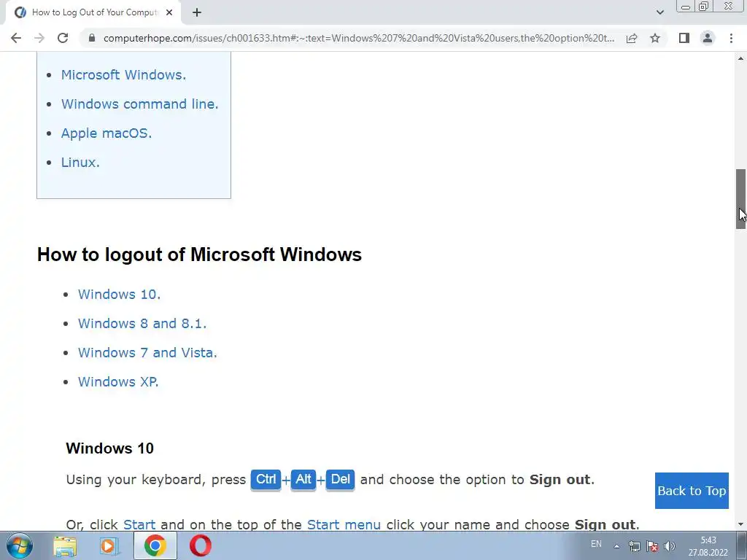Click the address bar URL field

[x=358, y=38]
